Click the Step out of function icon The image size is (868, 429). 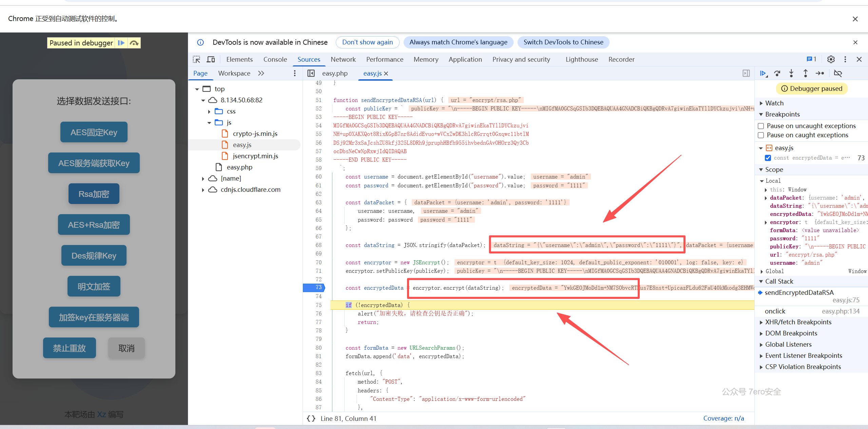pyautogui.click(x=806, y=73)
